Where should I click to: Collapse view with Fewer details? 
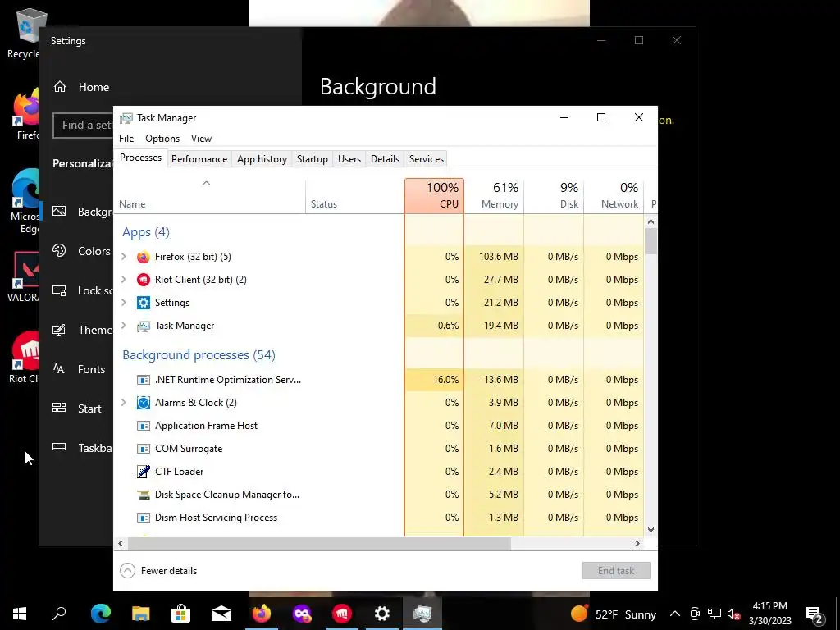click(x=158, y=571)
